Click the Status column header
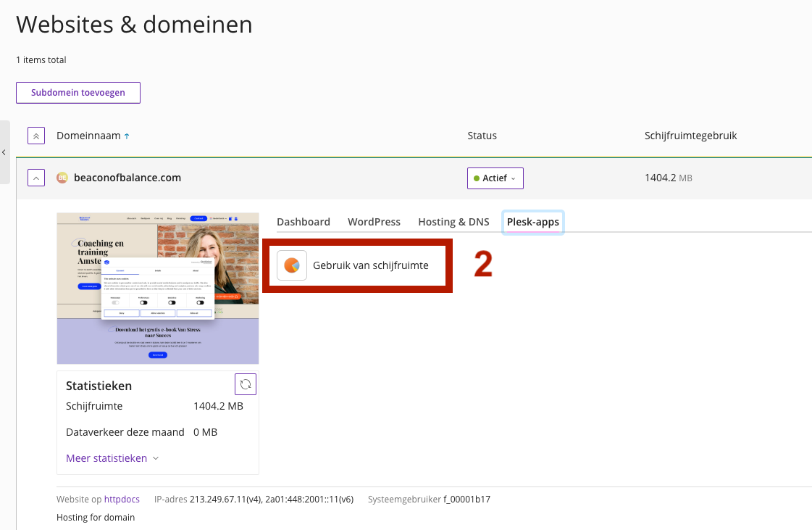Image resolution: width=812 pixels, height=530 pixels. click(482, 136)
